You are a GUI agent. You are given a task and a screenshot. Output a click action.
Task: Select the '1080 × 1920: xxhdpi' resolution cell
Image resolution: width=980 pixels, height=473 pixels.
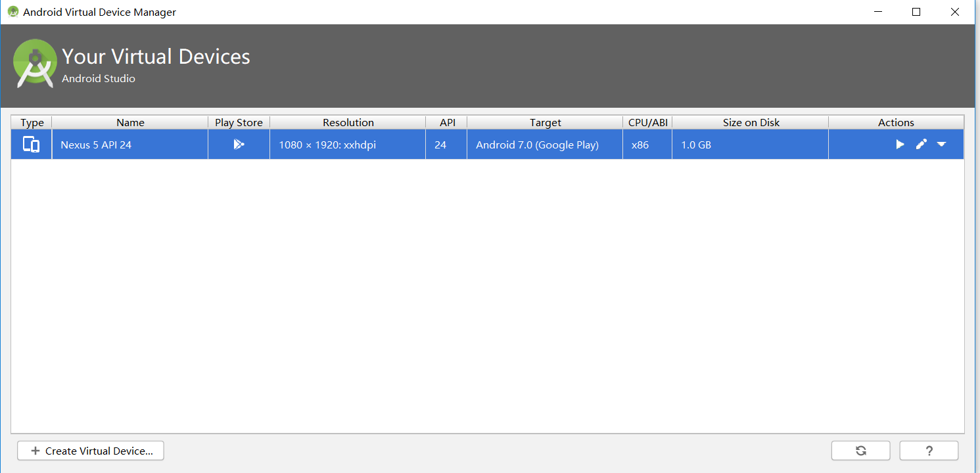click(348, 145)
